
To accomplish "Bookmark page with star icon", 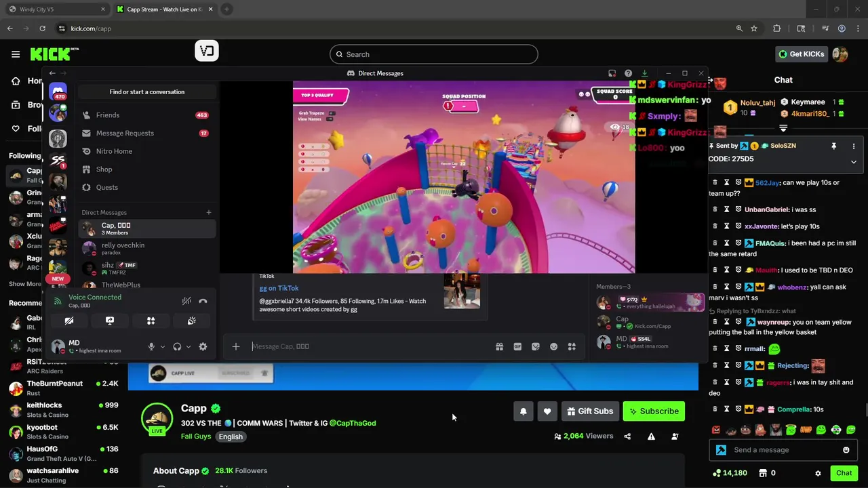I will (x=754, y=28).
